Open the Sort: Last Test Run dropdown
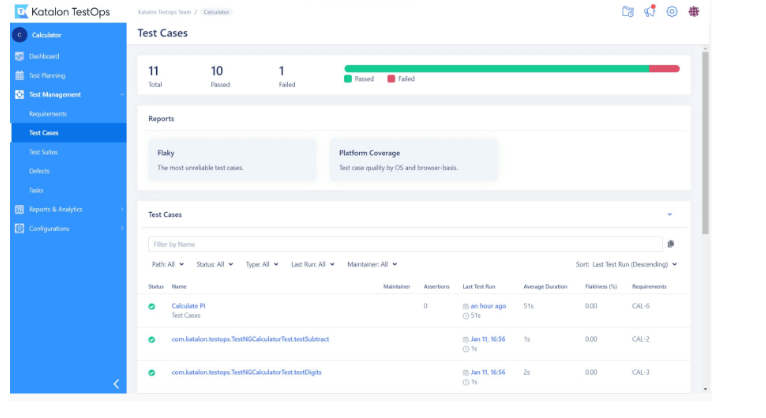The image size is (766, 418). pyautogui.click(x=626, y=264)
